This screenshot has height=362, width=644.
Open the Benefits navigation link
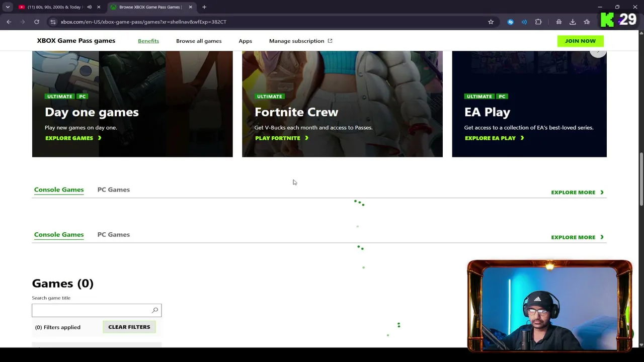[x=148, y=41]
